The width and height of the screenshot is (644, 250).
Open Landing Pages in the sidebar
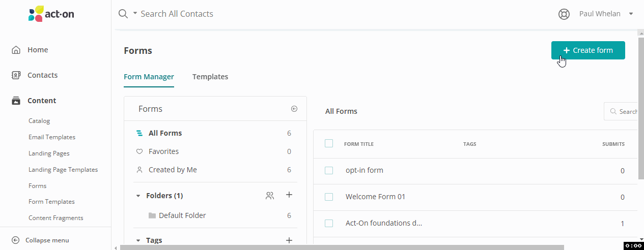[49, 153]
